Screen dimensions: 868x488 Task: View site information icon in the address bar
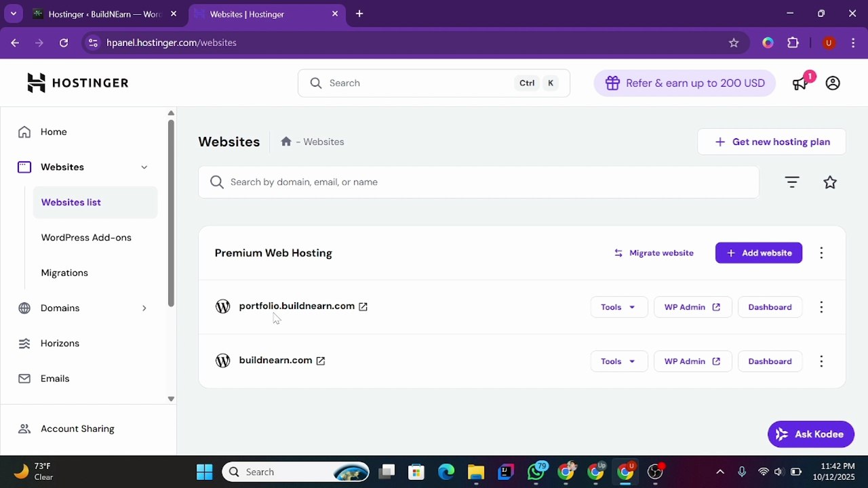coord(94,43)
